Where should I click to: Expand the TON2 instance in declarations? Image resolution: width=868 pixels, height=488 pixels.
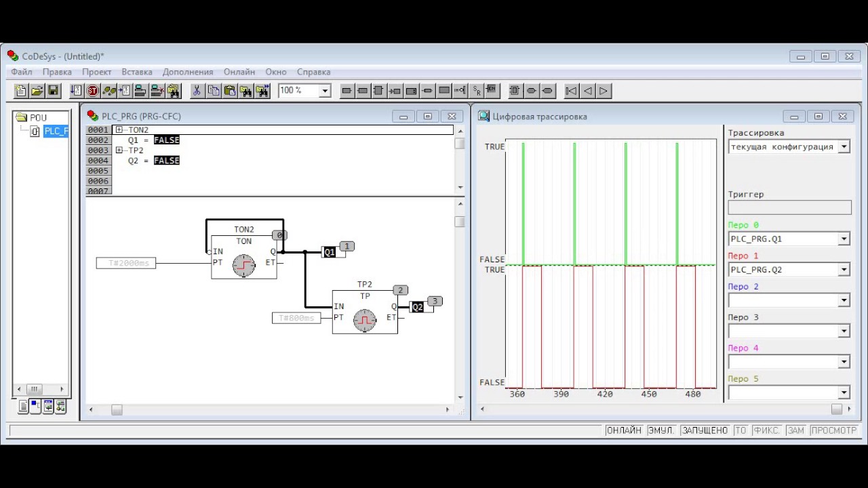pos(119,129)
